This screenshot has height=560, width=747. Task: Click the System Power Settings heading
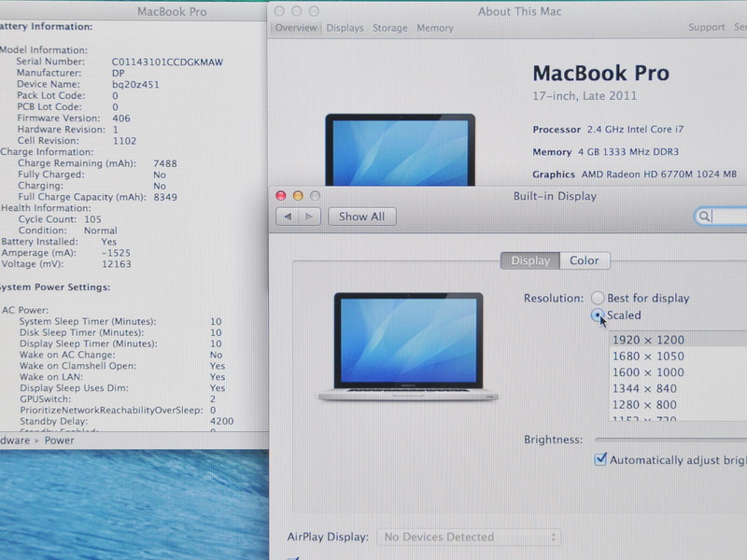click(55, 287)
